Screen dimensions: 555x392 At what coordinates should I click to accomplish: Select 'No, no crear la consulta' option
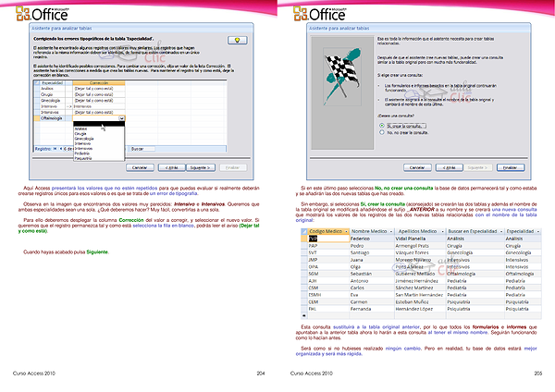pos(382,132)
